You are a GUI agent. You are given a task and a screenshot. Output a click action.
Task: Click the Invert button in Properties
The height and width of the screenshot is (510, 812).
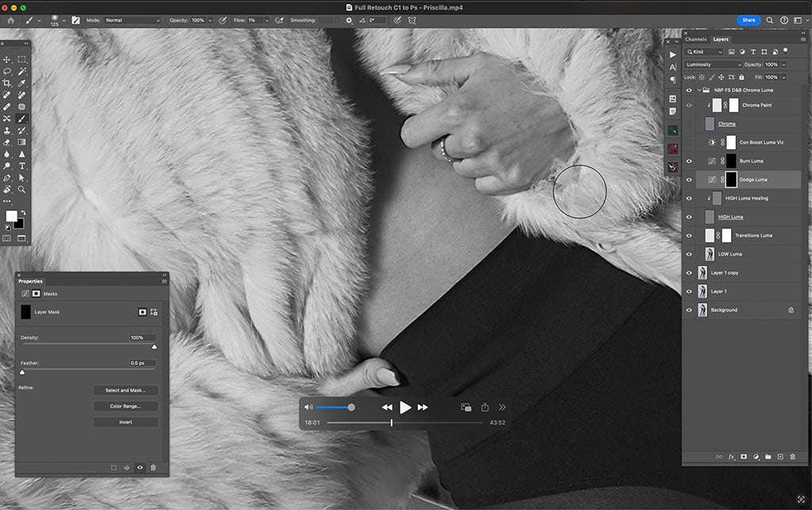coord(125,422)
